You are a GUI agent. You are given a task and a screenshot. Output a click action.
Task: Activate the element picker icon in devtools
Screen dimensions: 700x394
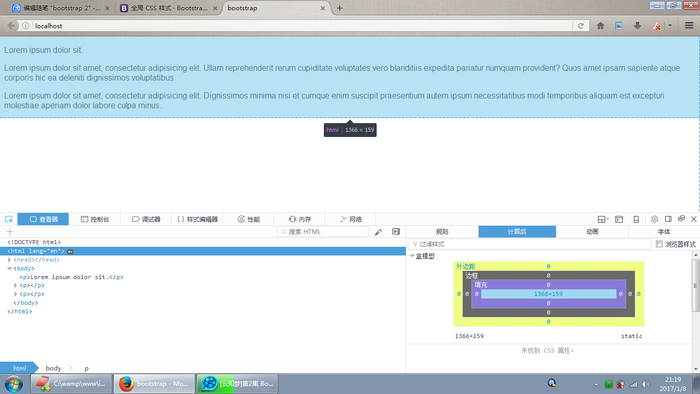point(8,219)
